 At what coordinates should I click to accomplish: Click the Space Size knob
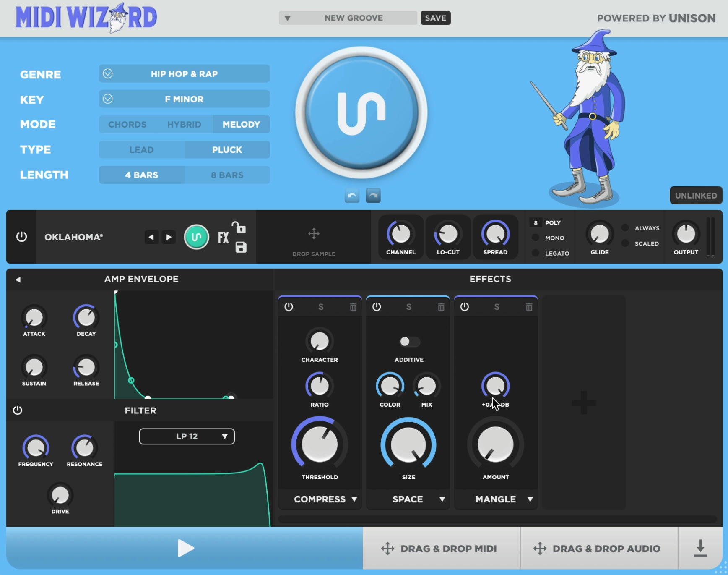tap(408, 444)
